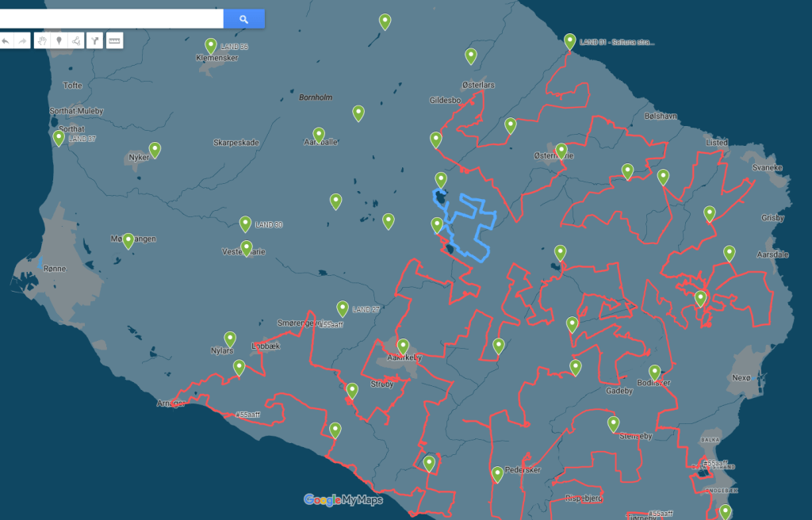Image resolution: width=812 pixels, height=520 pixels.
Task: Click the redo arrow in toolbar
Action: point(23,40)
